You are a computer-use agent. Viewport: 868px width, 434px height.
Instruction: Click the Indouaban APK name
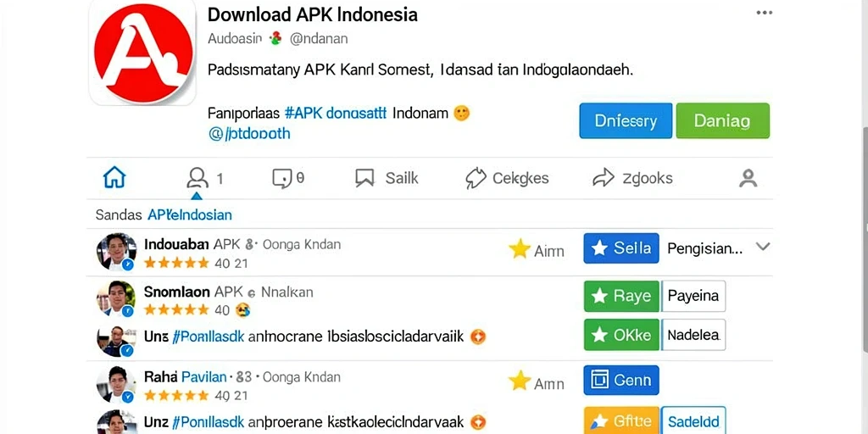(x=192, y=244)
